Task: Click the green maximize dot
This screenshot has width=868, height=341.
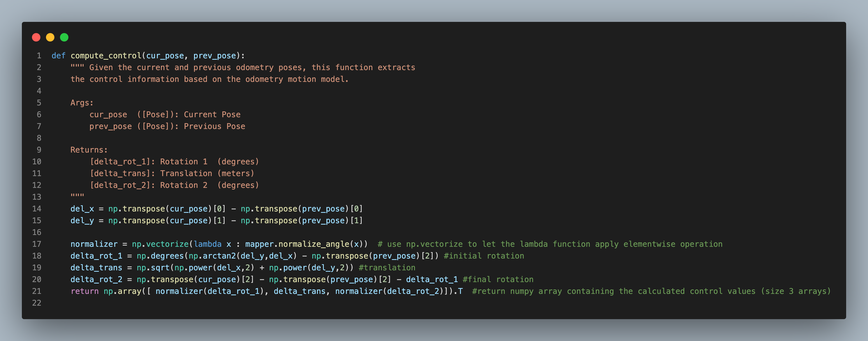Action: pos(64,37)
